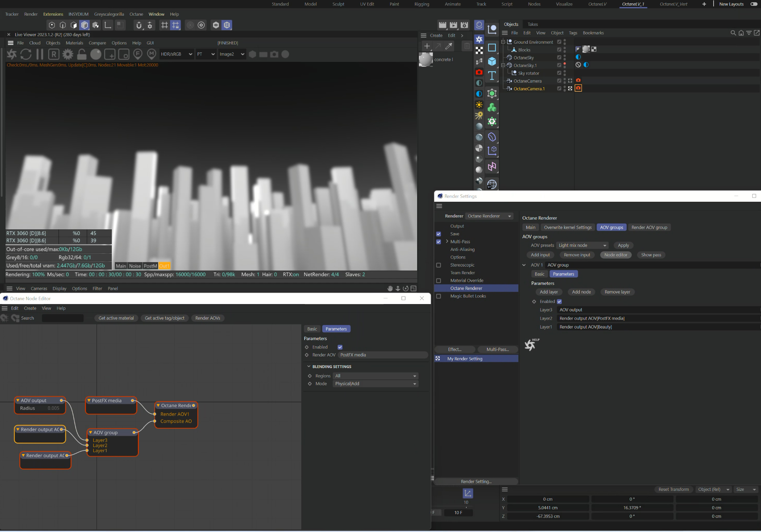Enable Stereoscopic checkbox
Image resolution: width=761 pixels, height=532 pixels.
[x=439, y=265]
